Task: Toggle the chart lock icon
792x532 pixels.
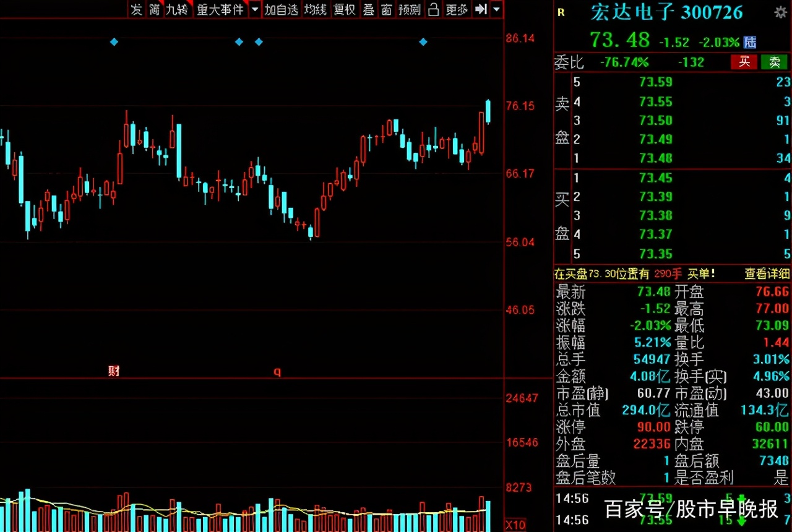Action: (x=433, y=9)
